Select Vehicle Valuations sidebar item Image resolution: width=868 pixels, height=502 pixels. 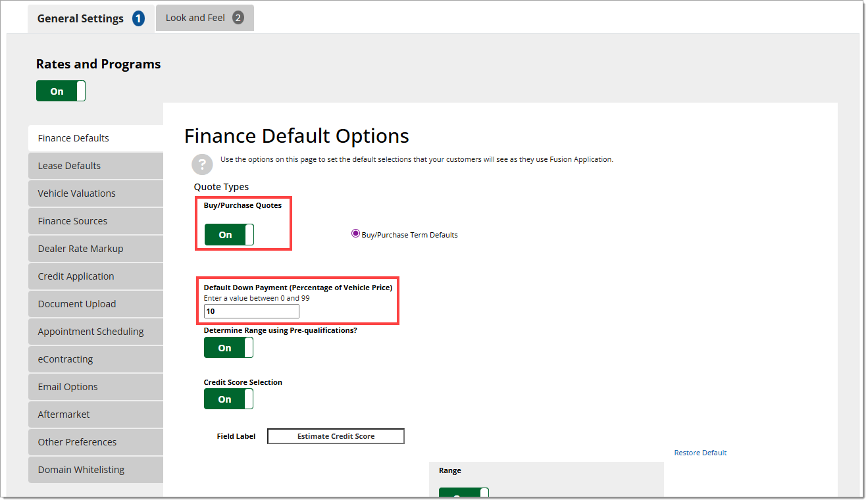click(95, 193)
